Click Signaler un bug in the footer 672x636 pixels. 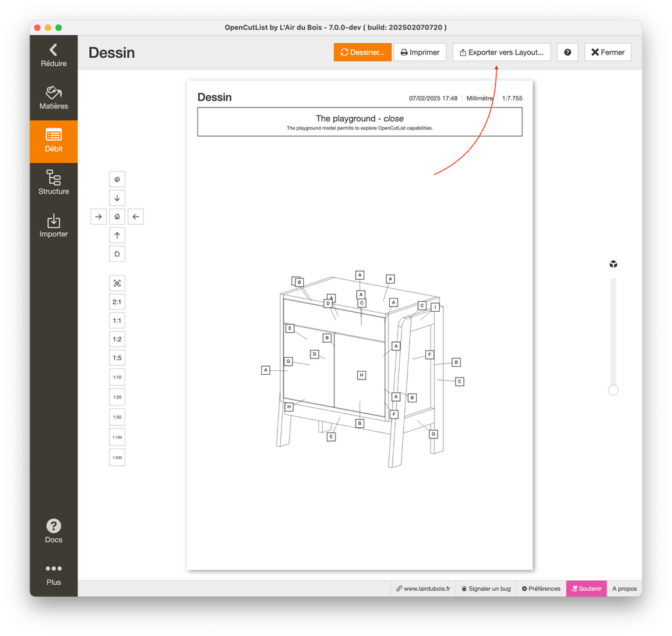(x=486, y=589)
